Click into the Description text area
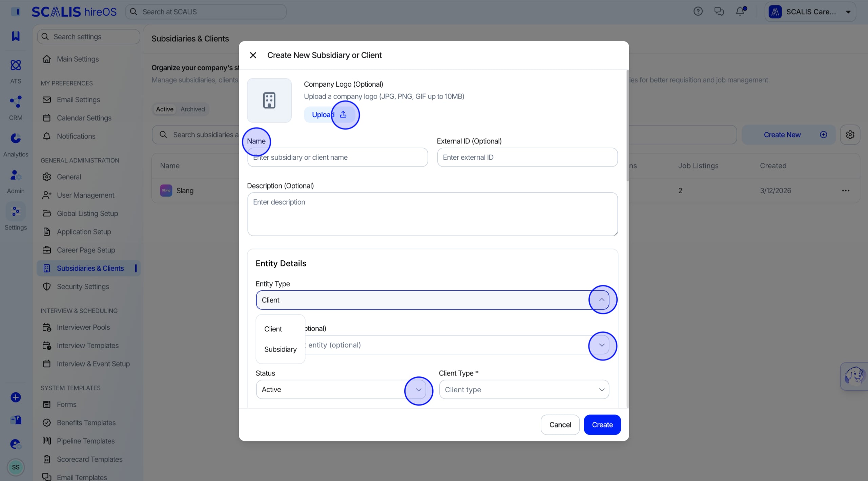868x481 pixels. (x=432, y=214)
